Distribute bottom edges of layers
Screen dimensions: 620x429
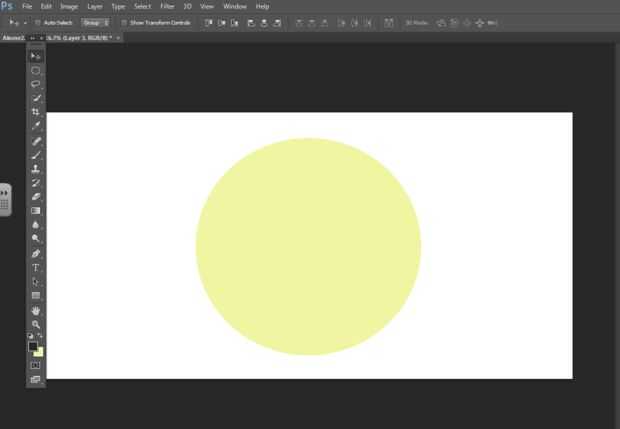coord(324,23)
